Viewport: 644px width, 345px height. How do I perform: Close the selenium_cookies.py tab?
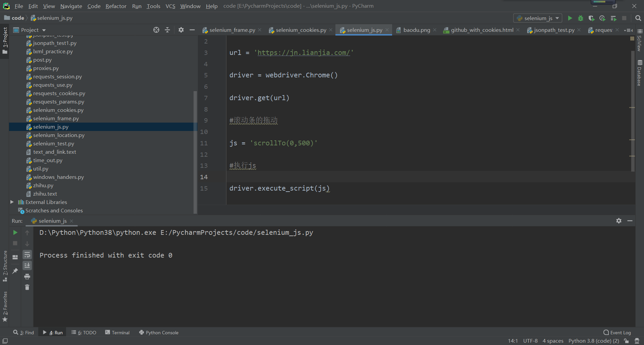[x=331, y=30]
